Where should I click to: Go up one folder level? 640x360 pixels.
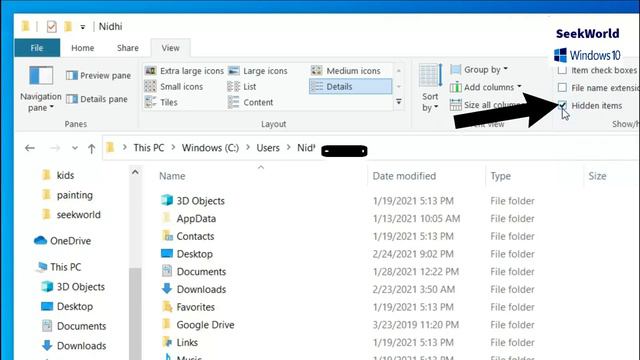coord(91,149)
